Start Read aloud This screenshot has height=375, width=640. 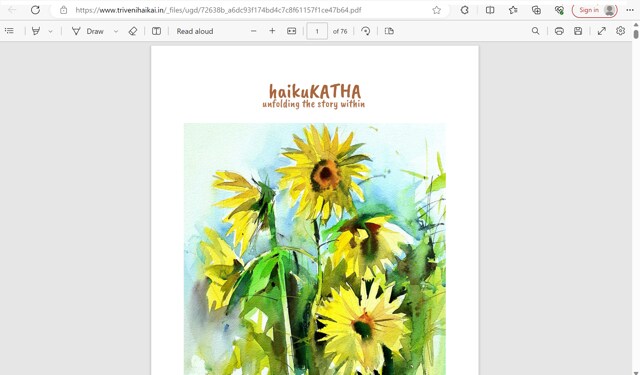(x=195, y=31)
